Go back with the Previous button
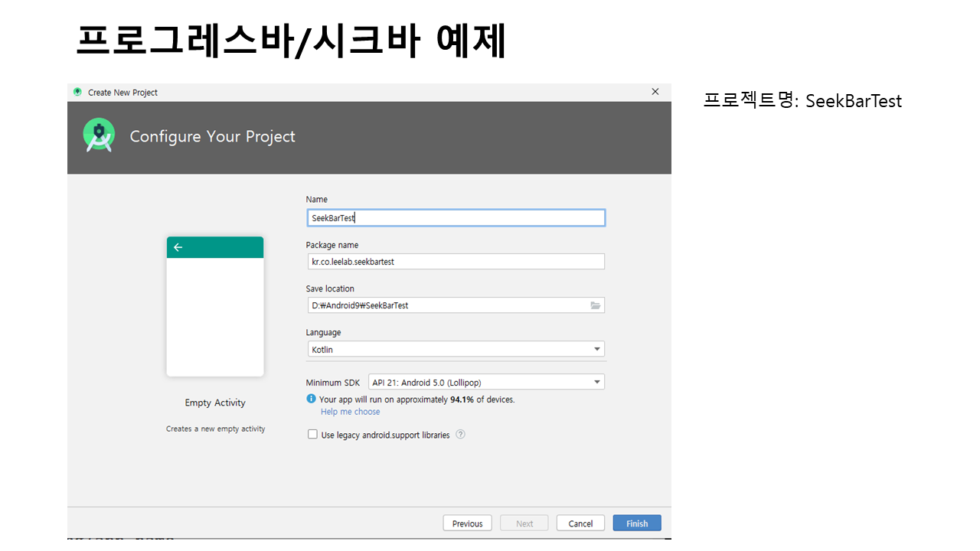The image size is (980, 551). pyautogui.click(x=467, y=523)
